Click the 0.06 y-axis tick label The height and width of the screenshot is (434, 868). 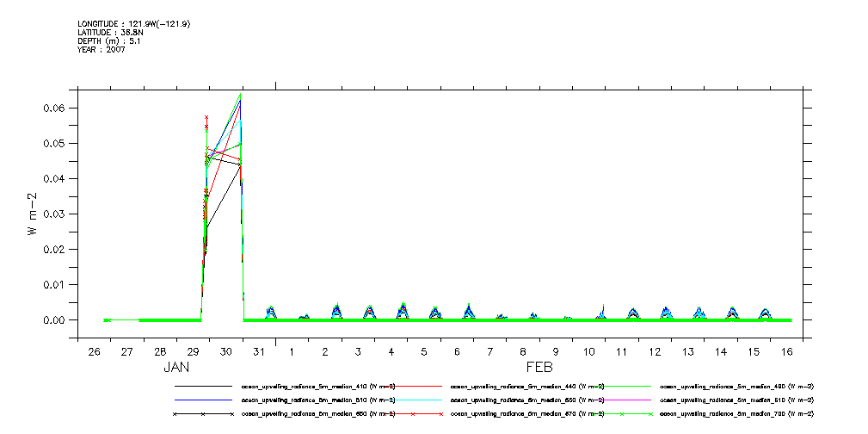[53, 108]
